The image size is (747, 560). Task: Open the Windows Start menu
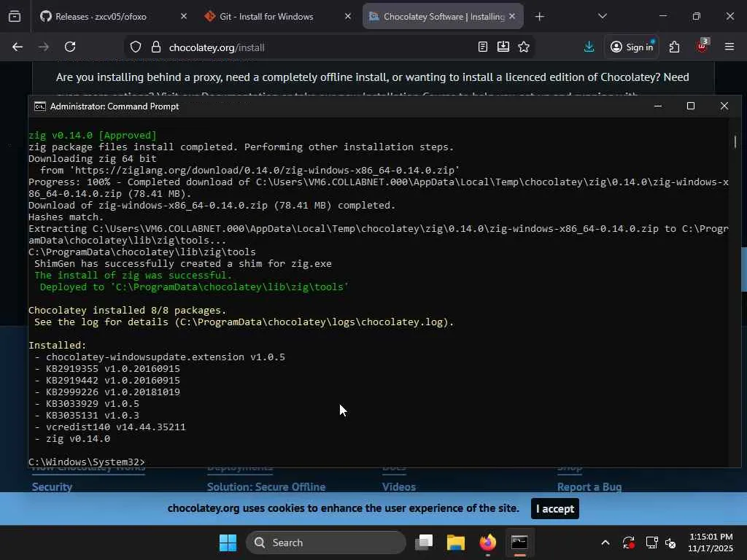tap(228, 542)
